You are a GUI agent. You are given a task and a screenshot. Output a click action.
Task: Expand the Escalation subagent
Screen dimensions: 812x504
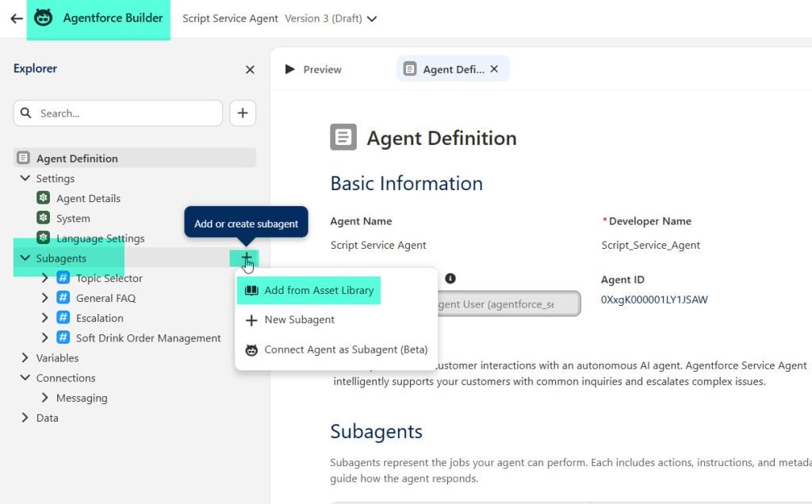tap(44, 318)
